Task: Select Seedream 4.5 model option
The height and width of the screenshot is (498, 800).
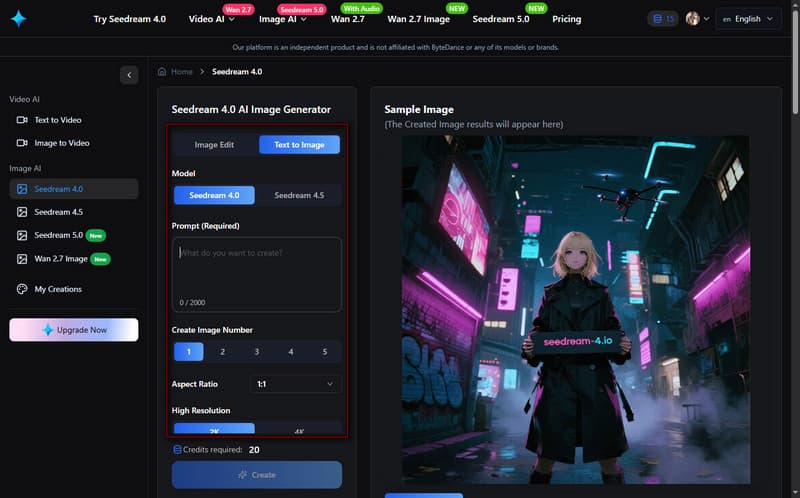Action: [x=299, y=195]
